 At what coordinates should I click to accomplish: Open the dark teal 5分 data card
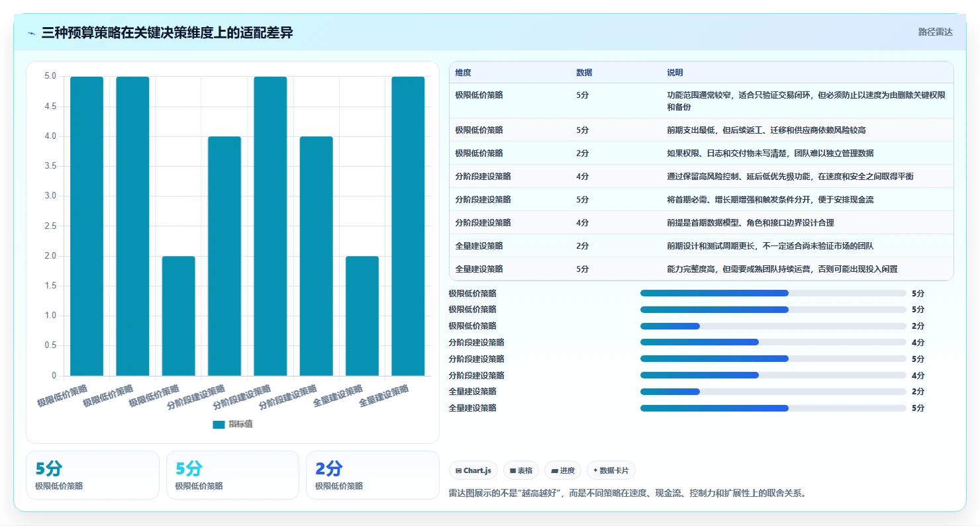(93, 475)
